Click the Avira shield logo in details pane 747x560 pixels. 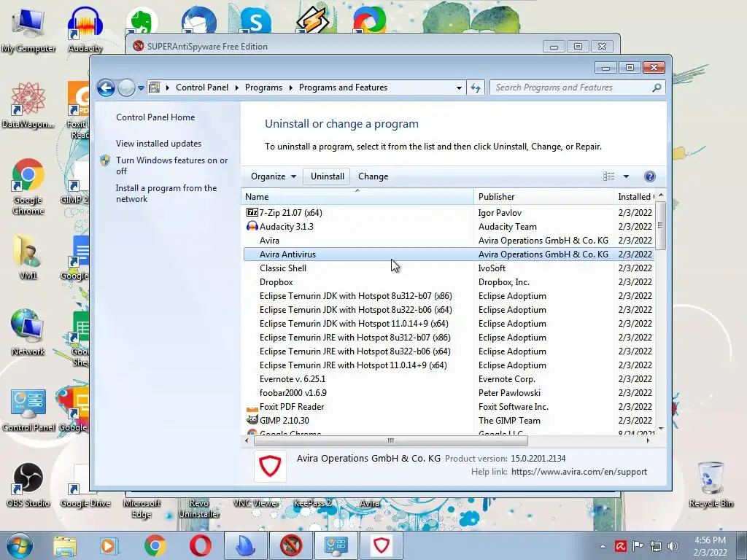click(x=270, y=466)
